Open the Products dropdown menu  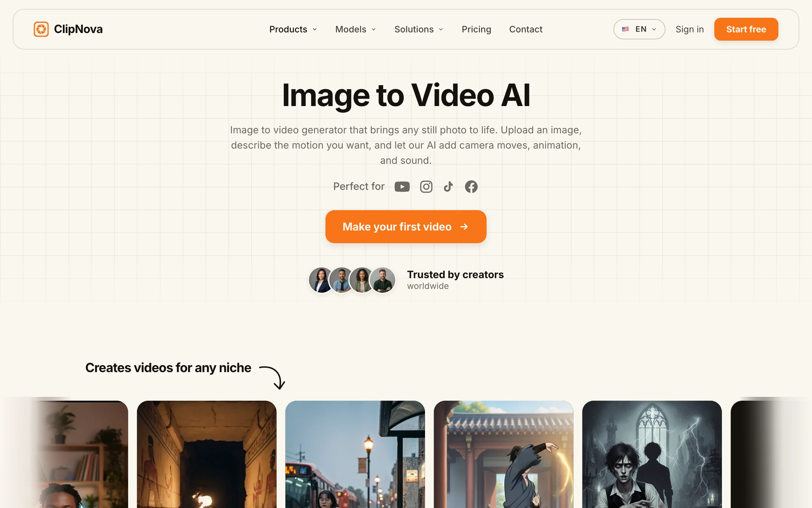click(293, 29)
